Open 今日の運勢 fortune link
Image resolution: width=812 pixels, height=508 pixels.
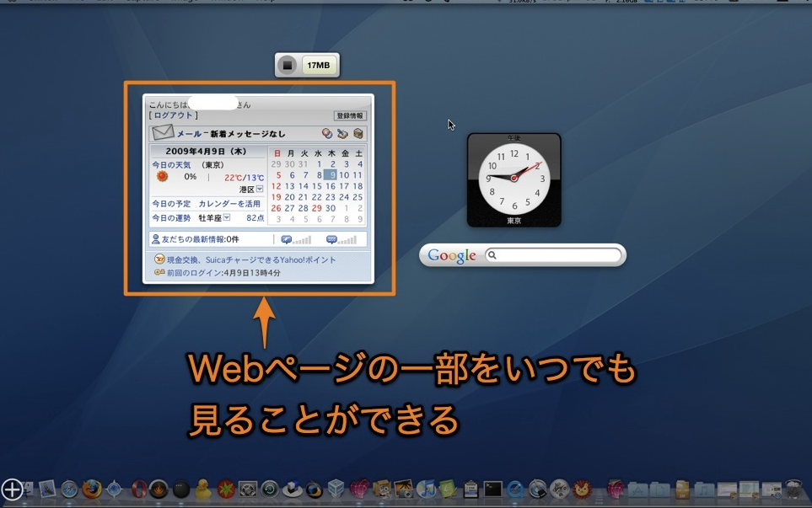click(x=171, y=218)
